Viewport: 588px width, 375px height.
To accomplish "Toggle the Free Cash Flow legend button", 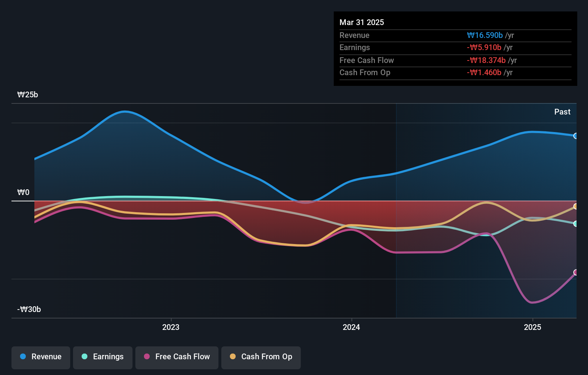I will (177, 357).
